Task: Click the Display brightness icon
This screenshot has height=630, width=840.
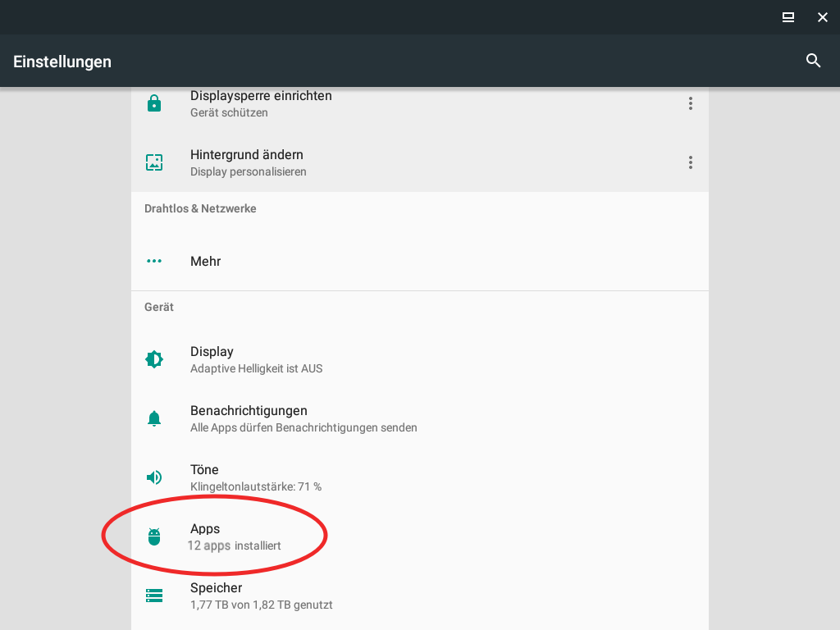Action: 154,359
